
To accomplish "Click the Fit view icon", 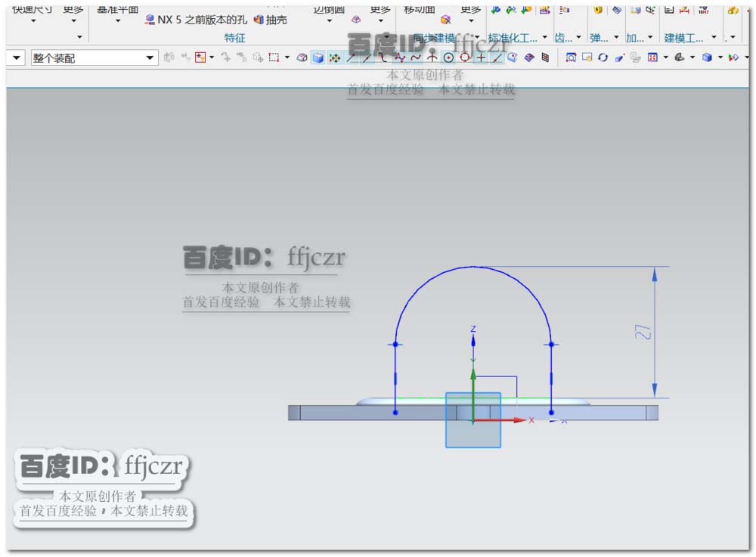I will [571, 58].
